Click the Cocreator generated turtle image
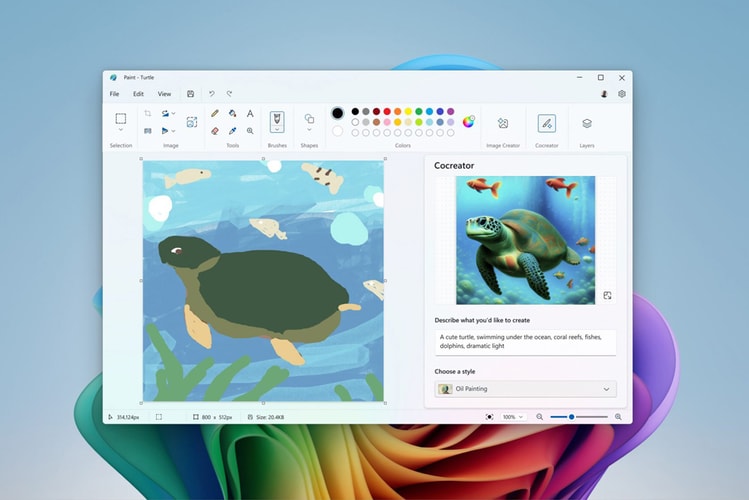749x500 pixels. (525, 240)
